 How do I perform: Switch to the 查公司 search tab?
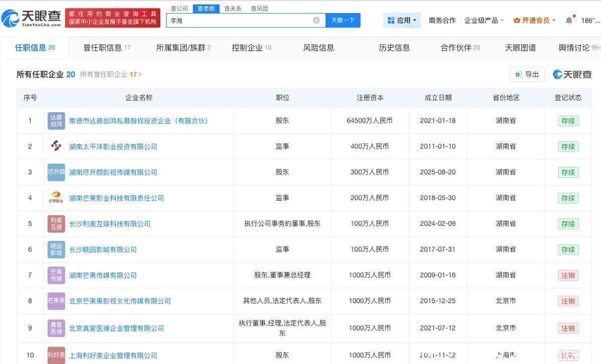[179, 9]
